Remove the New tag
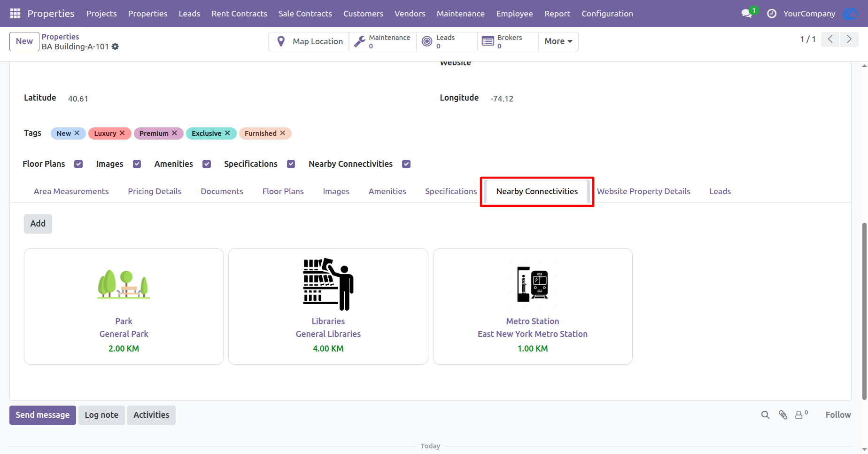Image resolution: width=868 pixels, height=454 pixels. tap(77, 133)
